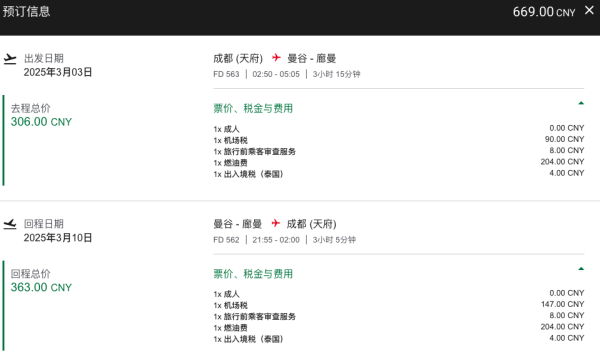Click the 回程总价 label

(x=31, y=274)
